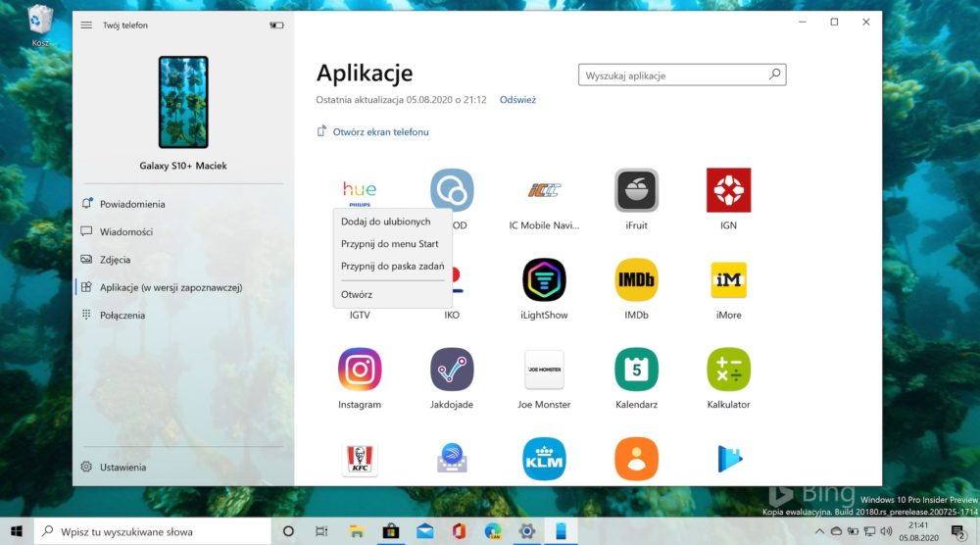Open the IGN app icon

coord(728,190)
